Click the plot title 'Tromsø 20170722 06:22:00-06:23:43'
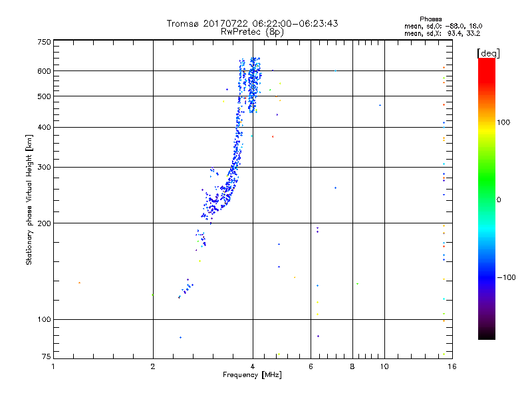The height and width of the screenshot is (399, 532). click(252, 23)
